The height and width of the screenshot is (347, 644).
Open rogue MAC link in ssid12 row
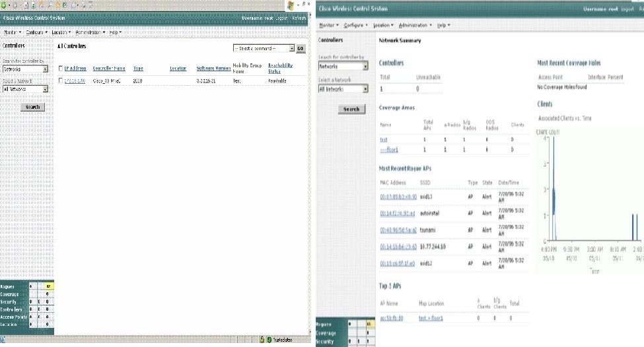tap(398, 264)
